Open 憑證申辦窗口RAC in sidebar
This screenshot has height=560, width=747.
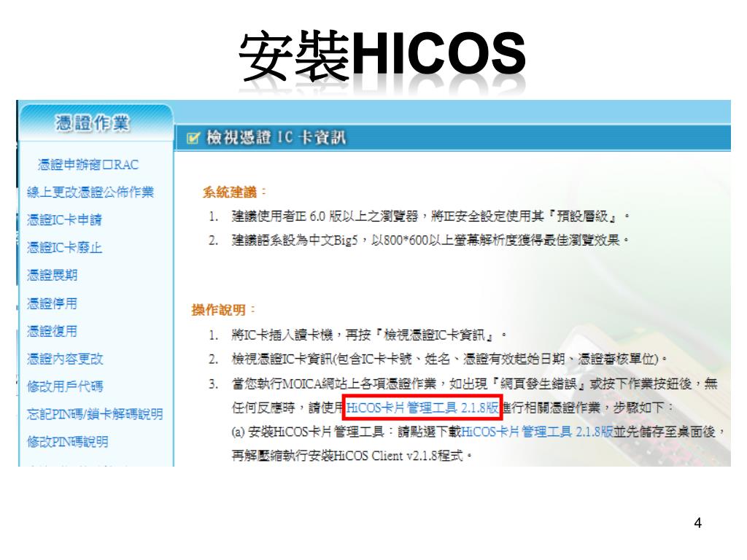tap(88, 165)
